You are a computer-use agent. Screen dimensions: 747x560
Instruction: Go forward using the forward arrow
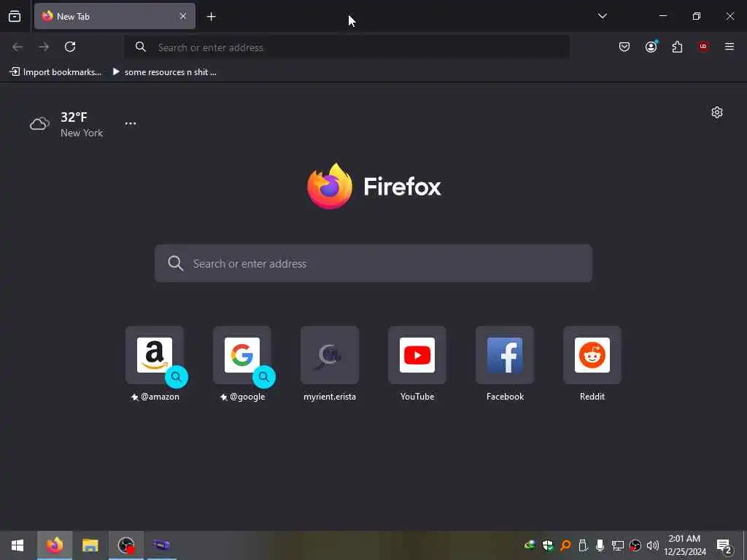[x=44, y=47]
